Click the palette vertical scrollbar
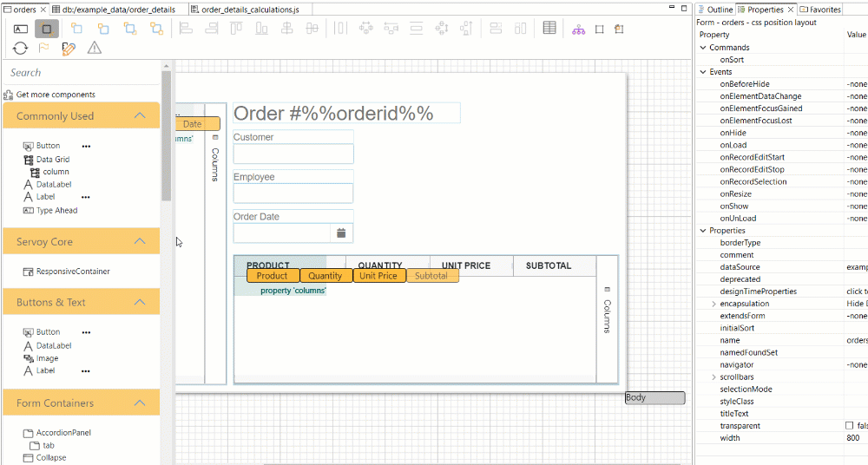Viewport: 868px width, 465px height. [167, 130]
